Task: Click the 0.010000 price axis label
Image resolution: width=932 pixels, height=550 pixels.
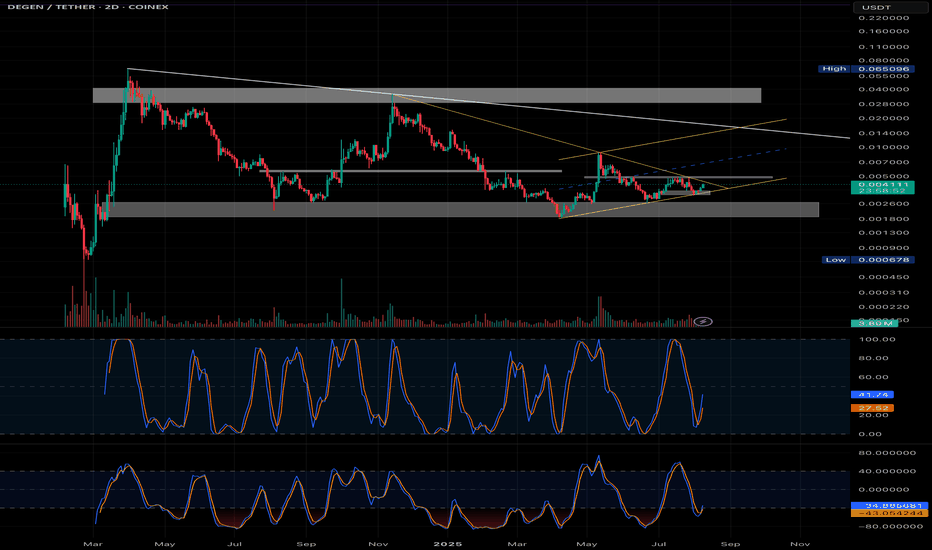Action: [x=884, y=147]
